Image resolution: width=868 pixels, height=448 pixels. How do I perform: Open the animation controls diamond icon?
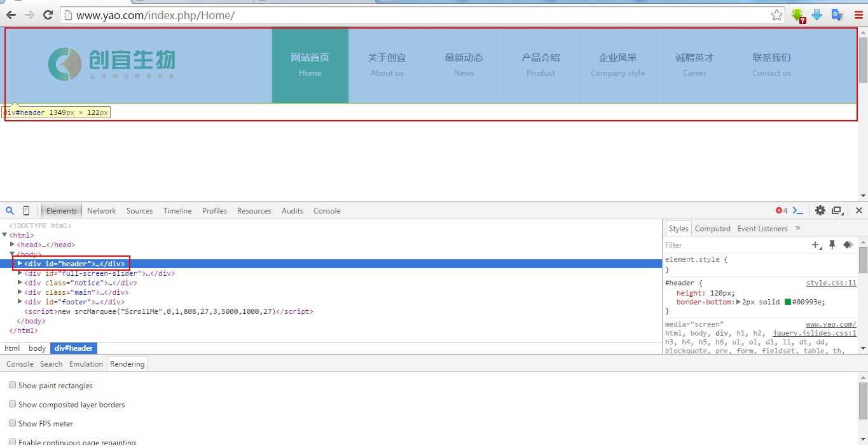click(x=848, y=245)
